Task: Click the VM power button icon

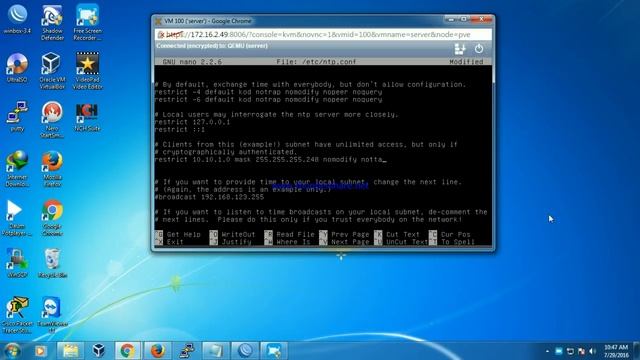Action: 479,49
